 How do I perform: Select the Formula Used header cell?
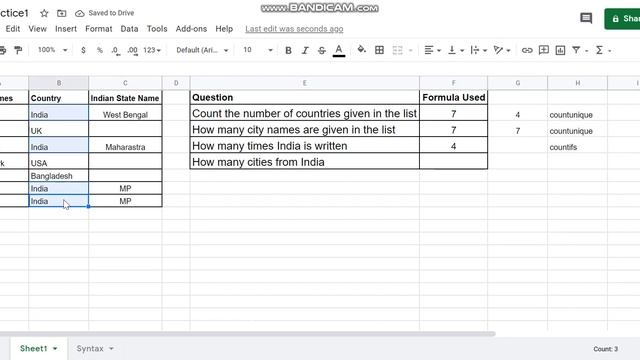453,98
